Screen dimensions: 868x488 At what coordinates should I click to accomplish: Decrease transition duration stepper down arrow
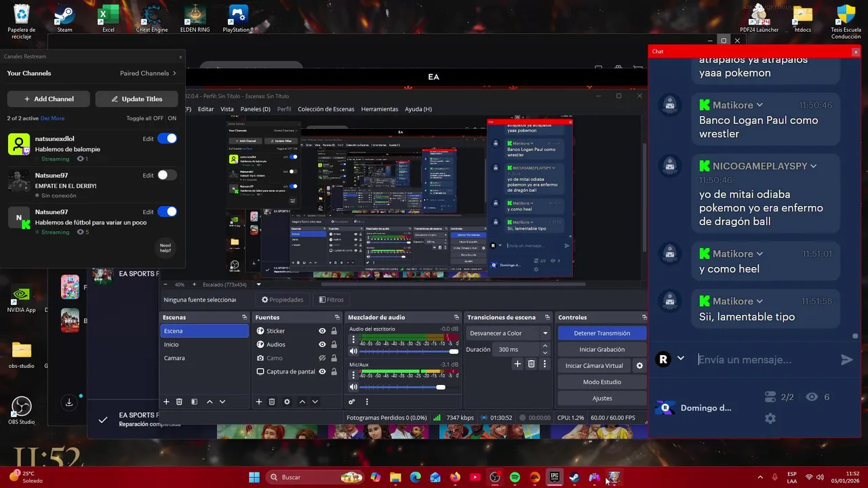tap(545, 353)
